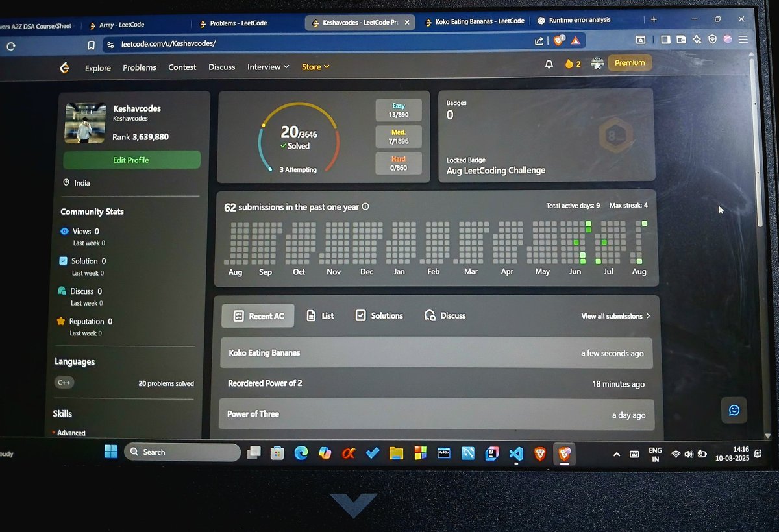Image resolution: width=779 pixels, height=532 pixels.
Task: Expand the Interview dropdown menu
Action: coord(268,67)
